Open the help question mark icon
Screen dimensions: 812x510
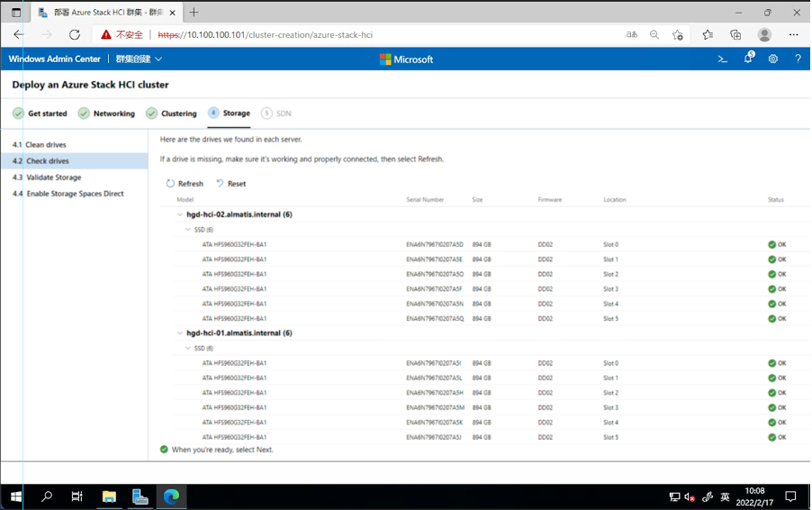click(x=798, y=59)
